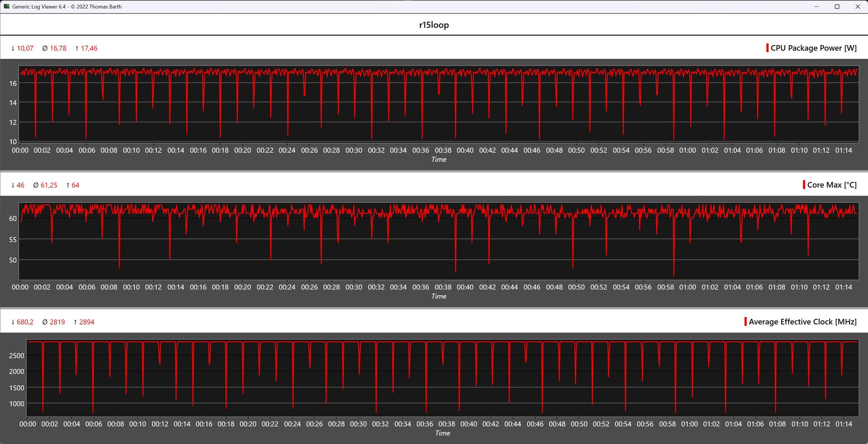Click the down-arrow minimum icon beside 10,07
The height and width of the screenshot is (444, 868).
point(13,48)
